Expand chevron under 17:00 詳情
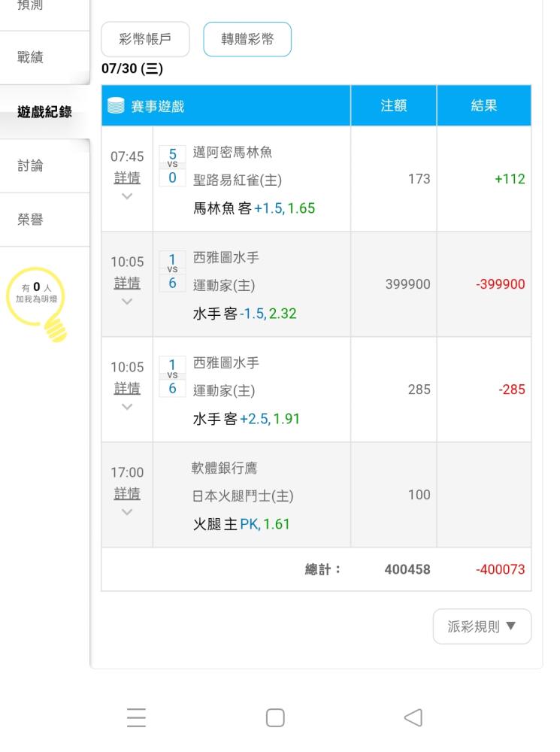The image size is (560, 752). coord(127,512)
